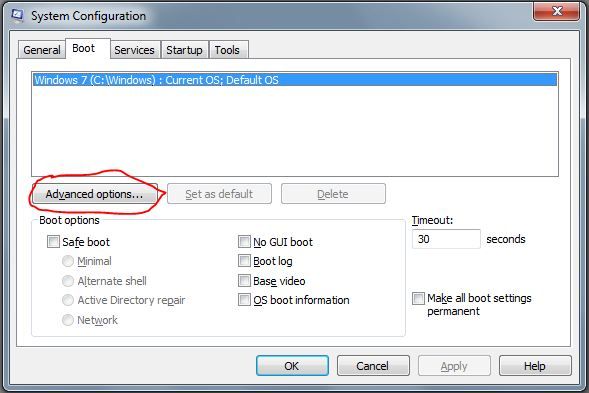Open Advanced options dialog
The image size is (589, 393).
94,194
